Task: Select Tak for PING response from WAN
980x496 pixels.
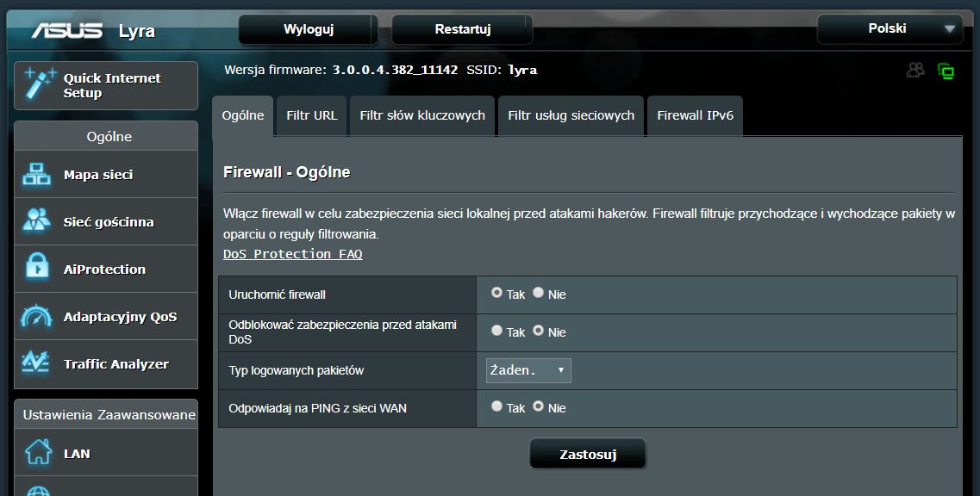Action: [496, 406]
